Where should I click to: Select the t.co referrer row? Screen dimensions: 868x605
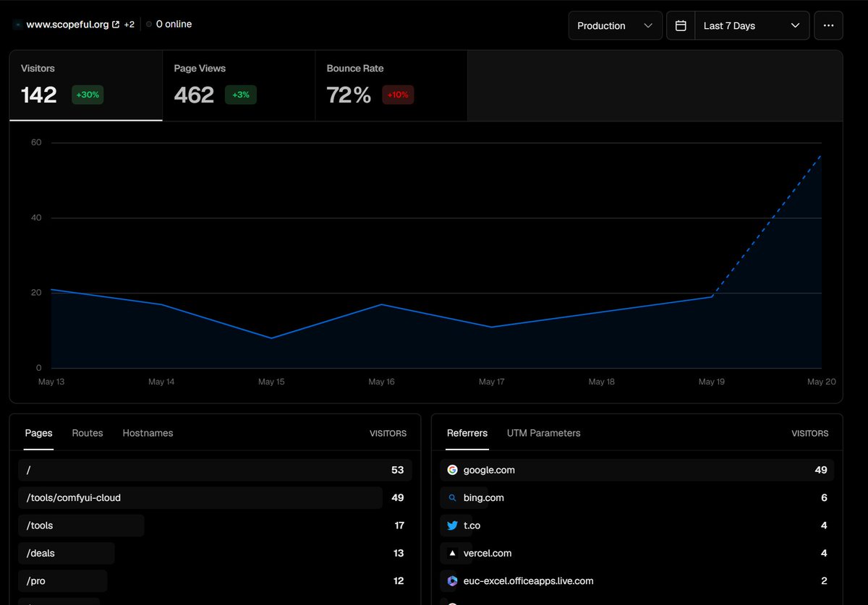[637, 525]
